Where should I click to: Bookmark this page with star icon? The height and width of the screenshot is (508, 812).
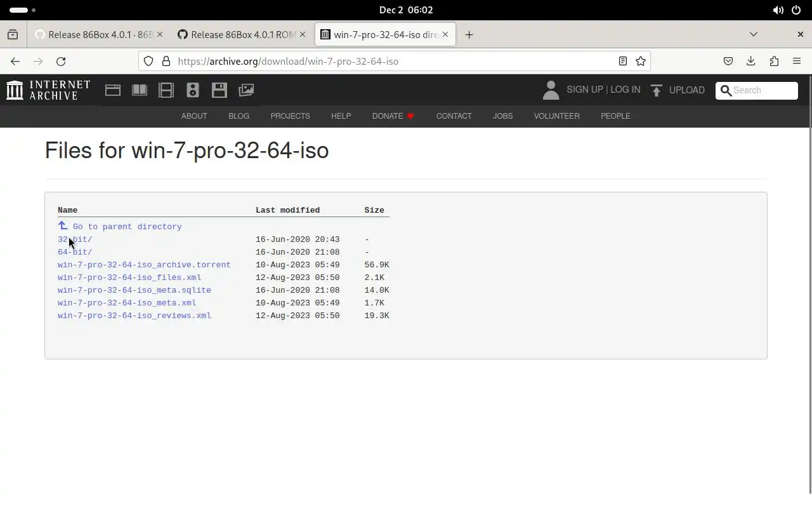[x=641, y=61]
